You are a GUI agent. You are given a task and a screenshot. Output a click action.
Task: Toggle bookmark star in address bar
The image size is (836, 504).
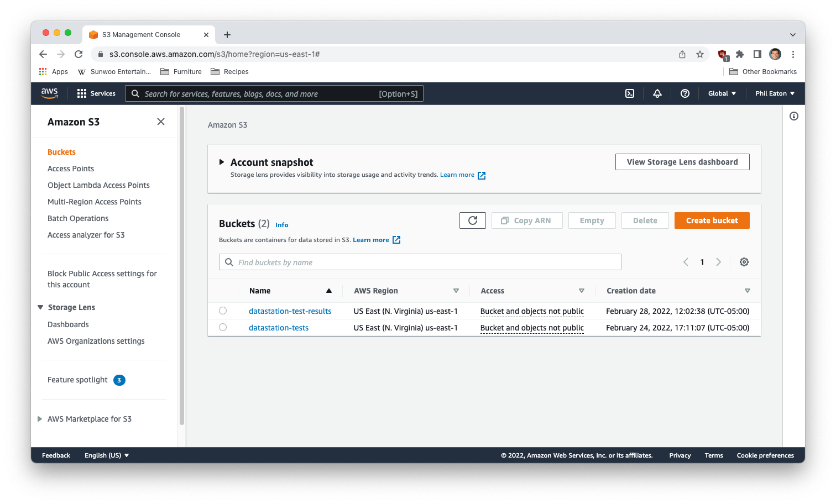tap(700, 54)
